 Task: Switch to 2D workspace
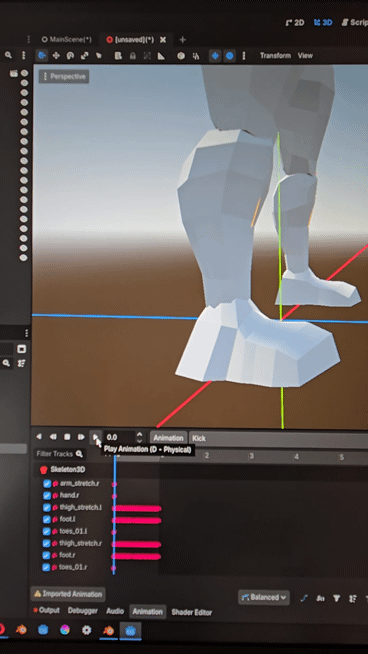click(295, 23)
